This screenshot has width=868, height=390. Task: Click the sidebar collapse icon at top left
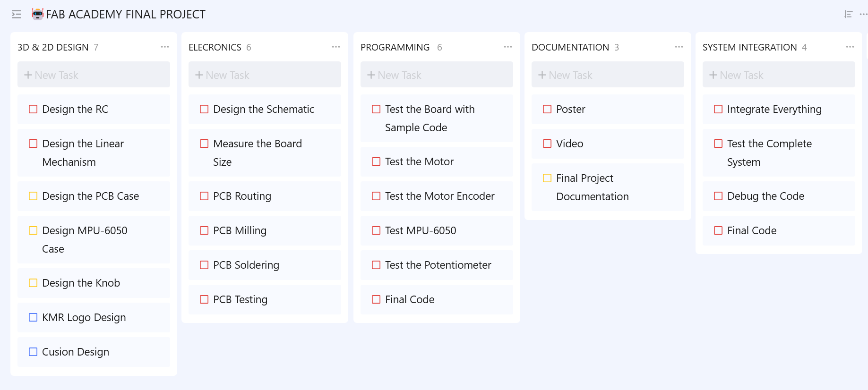click(17, 14)
